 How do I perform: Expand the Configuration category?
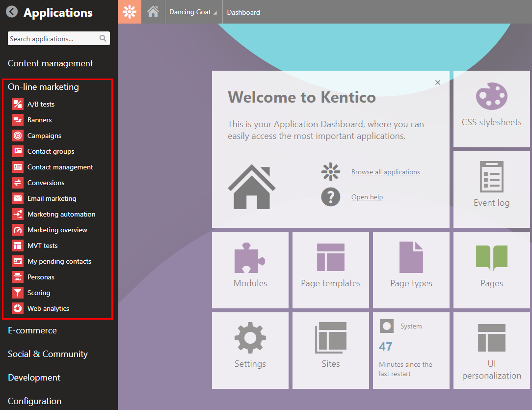pos(35,401)
